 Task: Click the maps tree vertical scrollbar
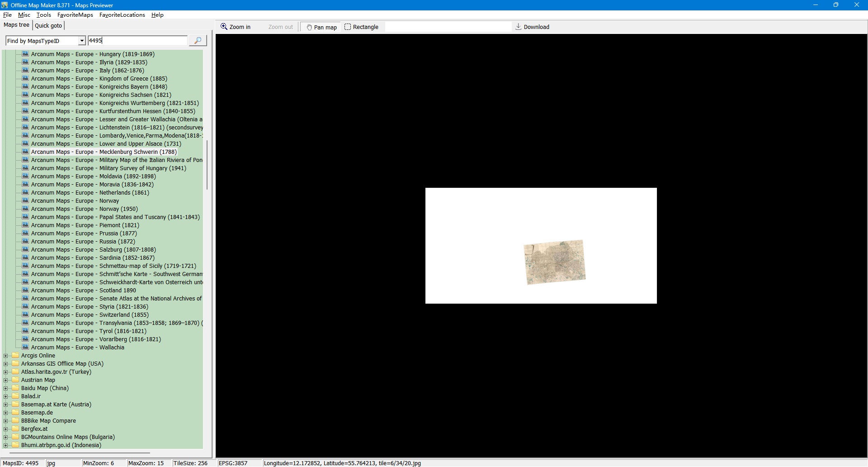coord(207,165)
